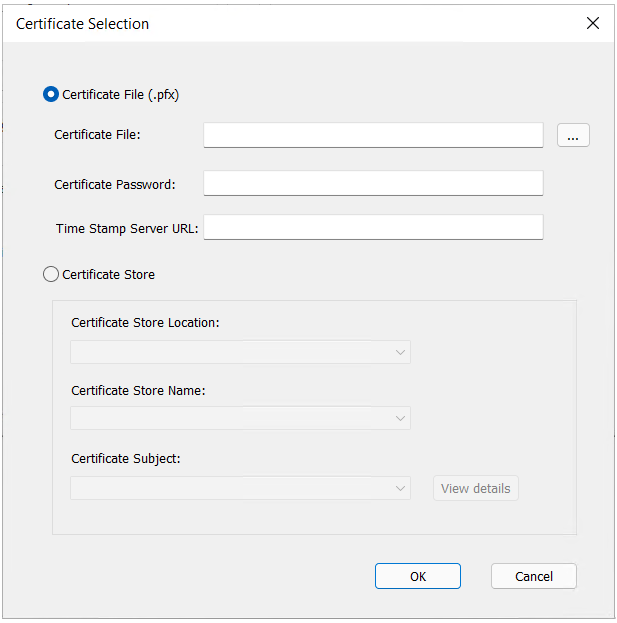Open the Certificate Store Name dropdown
The height and width of the screenshot is (623, 617).
[x=240, y=418]
